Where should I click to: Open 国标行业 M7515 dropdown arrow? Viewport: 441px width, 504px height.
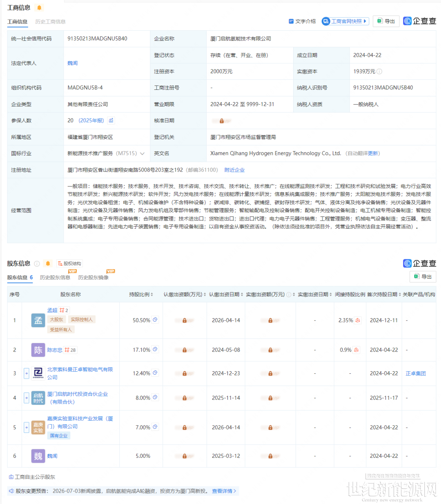[x=142, y=154]
